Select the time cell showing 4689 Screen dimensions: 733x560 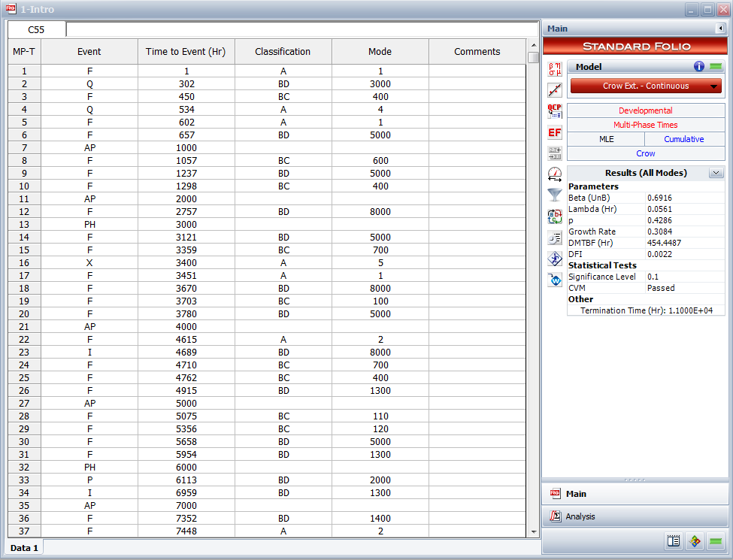click(x=186, y=352)
